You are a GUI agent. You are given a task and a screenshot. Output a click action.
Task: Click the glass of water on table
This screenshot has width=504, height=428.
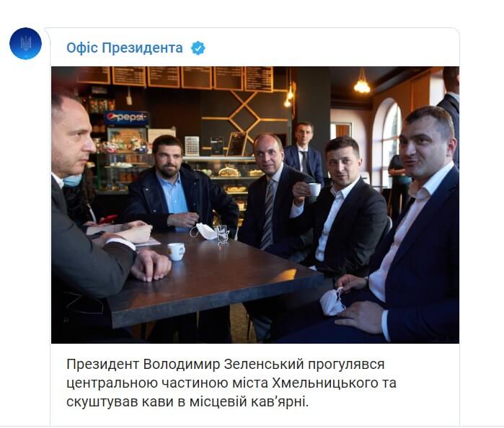222,235
